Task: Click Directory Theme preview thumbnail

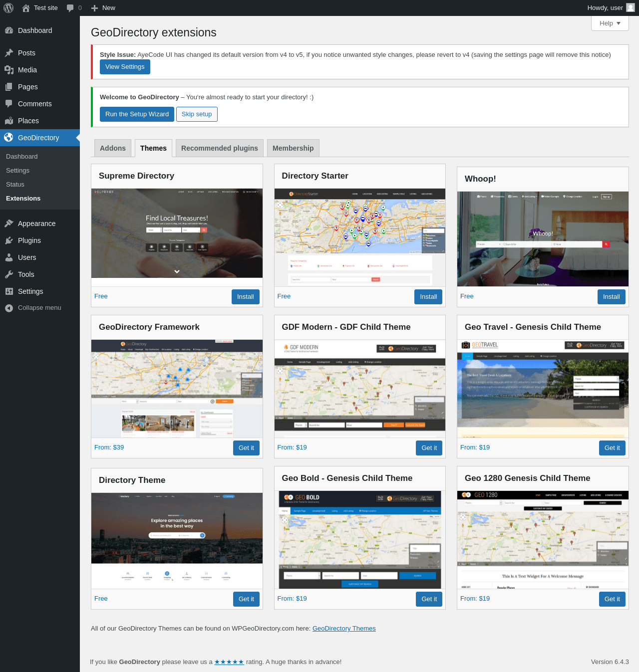Action: coord(177,541)
